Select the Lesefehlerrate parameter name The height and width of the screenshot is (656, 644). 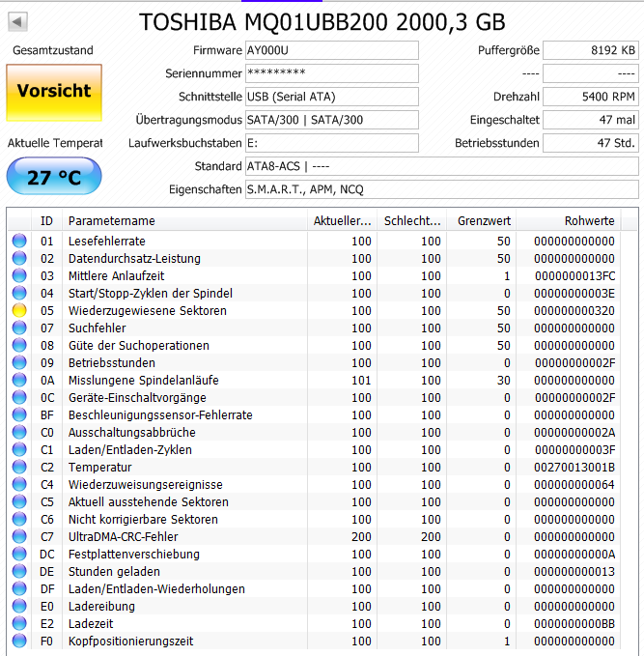coord(106,242)
